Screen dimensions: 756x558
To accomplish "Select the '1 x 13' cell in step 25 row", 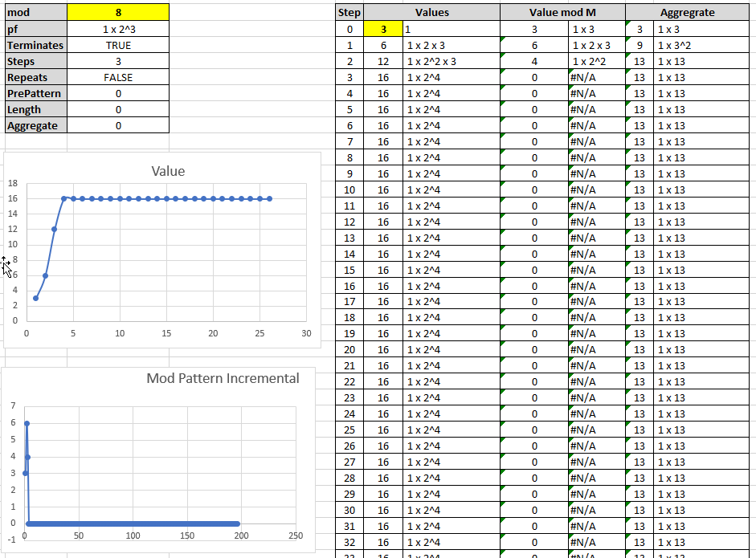I will [x=701, y=430].
